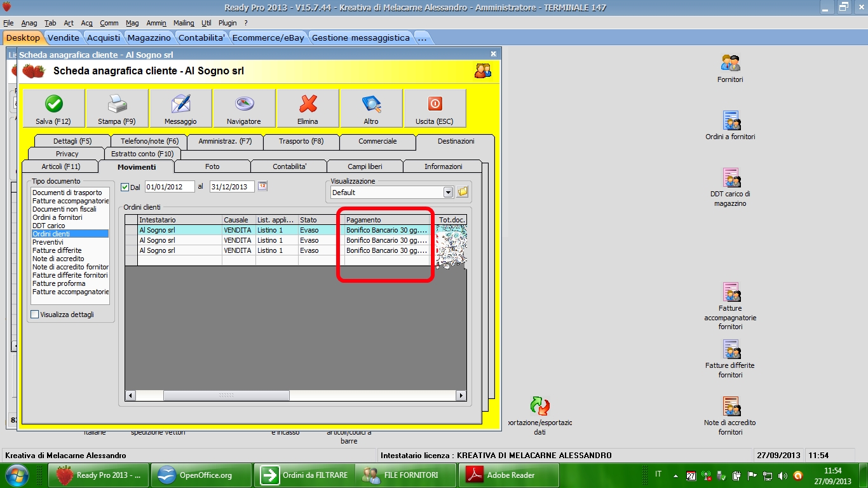
Task: Go to the Dettagli (F5) tab
Action: click(x=72, y=141)
